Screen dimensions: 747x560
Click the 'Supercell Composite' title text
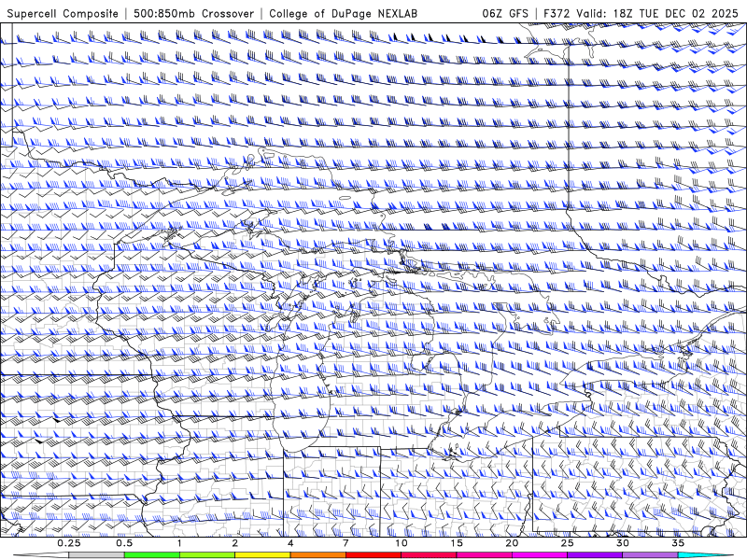coord(63,13)
